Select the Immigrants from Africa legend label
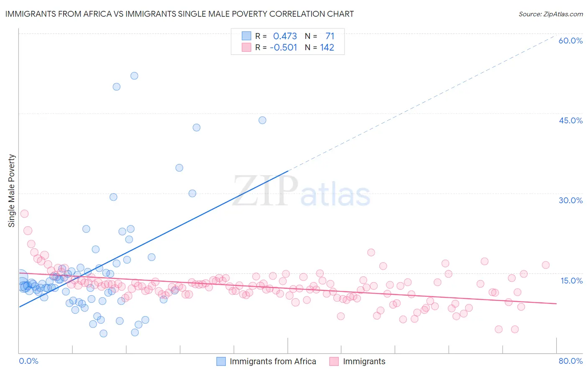 [x=273, y=361]
